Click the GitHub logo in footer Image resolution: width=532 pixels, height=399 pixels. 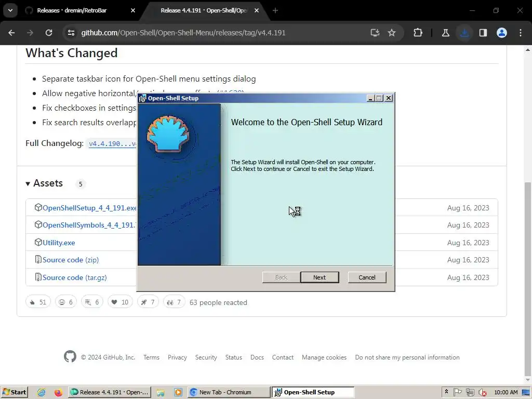(70, 356)
